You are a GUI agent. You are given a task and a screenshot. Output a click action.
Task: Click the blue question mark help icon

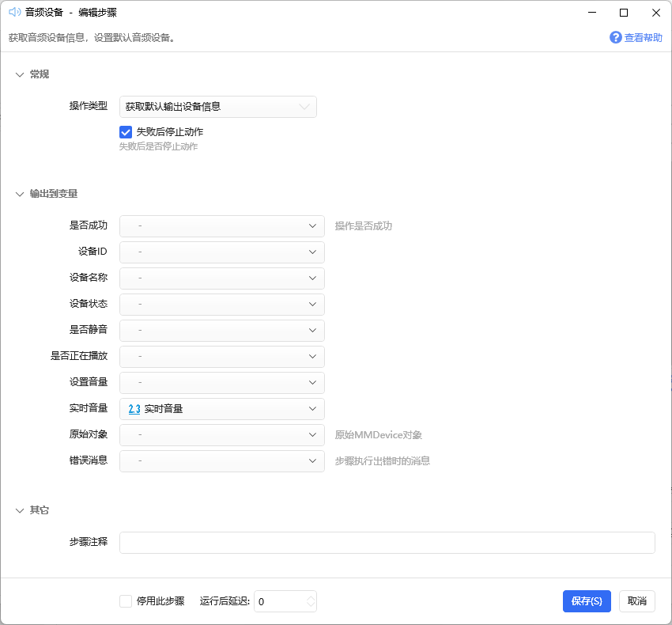[x=615, y=38]
